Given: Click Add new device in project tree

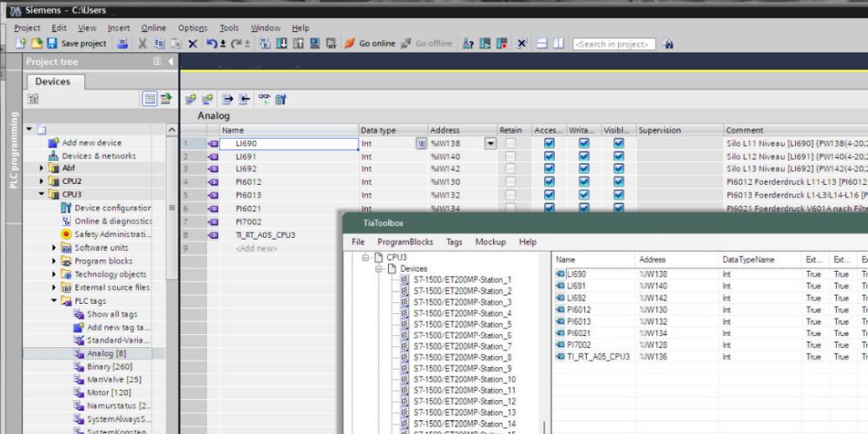Looking at the screenshot, I should [92, 142].
